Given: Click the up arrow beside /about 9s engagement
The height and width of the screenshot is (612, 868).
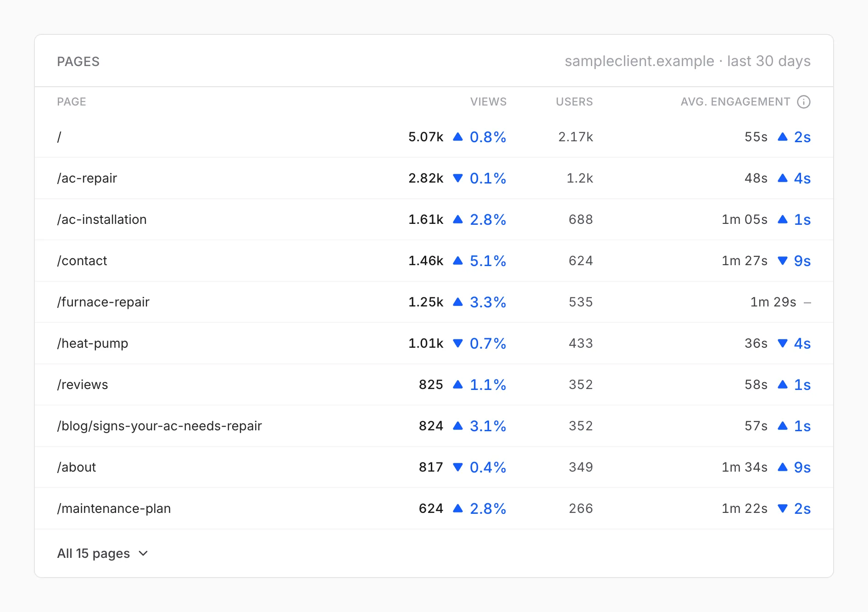Looking at the screenshot, I should point(783,467).
